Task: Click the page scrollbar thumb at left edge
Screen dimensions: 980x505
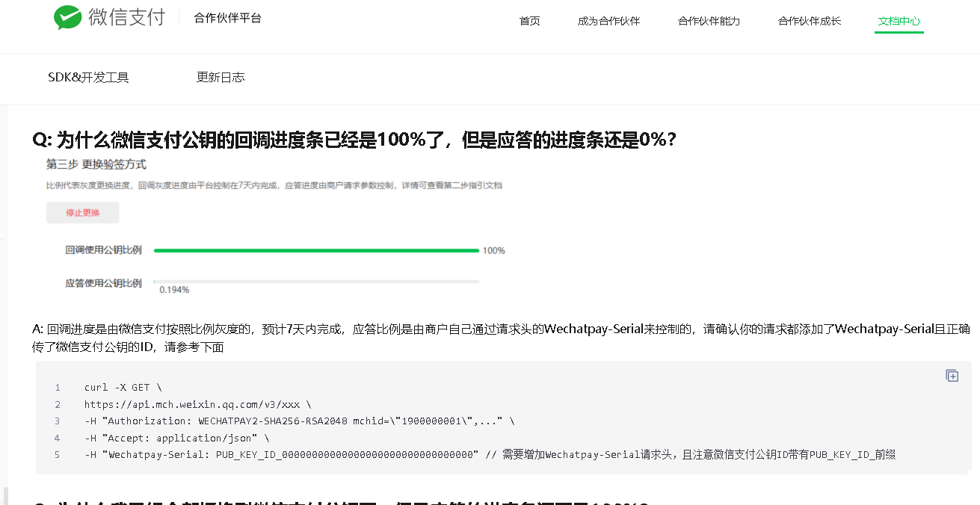Action: point(5,496)
